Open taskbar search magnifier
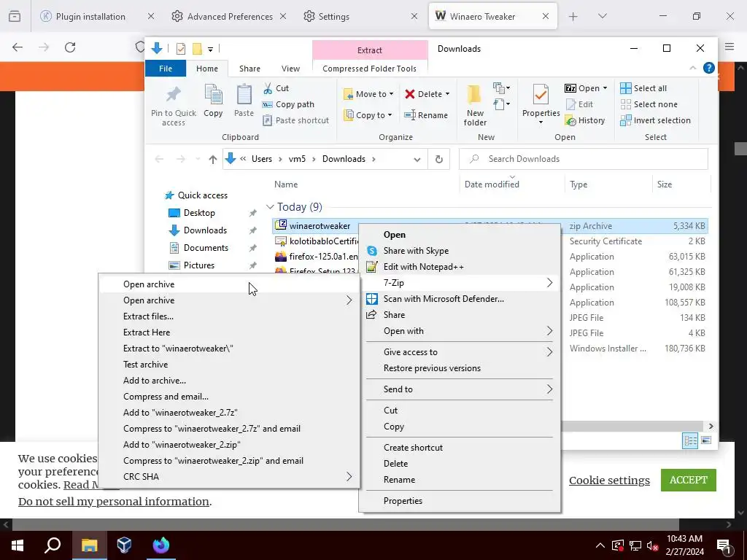Viewport: 747px width, 560px height. [53, 545]
